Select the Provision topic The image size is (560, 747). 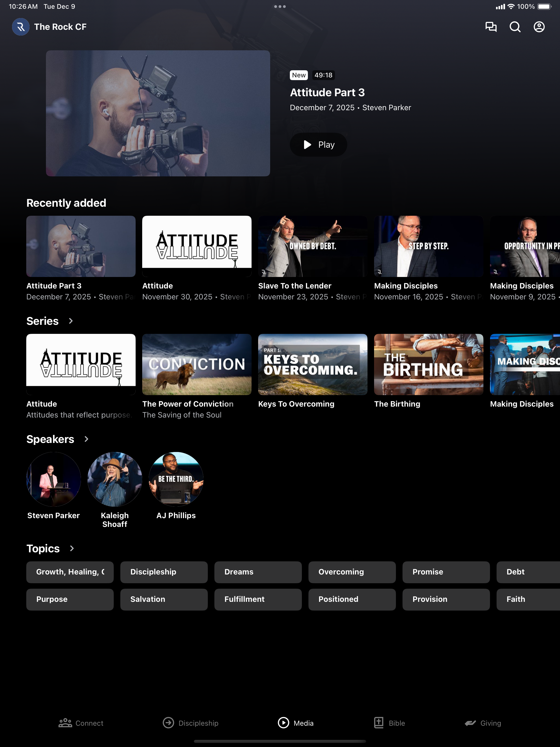tap(446, 599)
